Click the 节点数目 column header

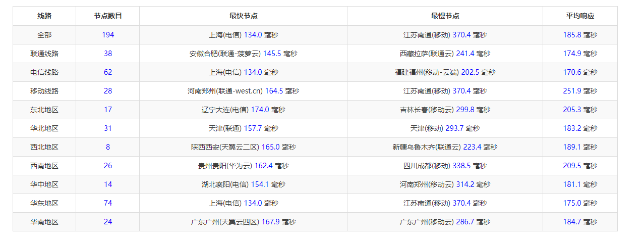point(107,16)
